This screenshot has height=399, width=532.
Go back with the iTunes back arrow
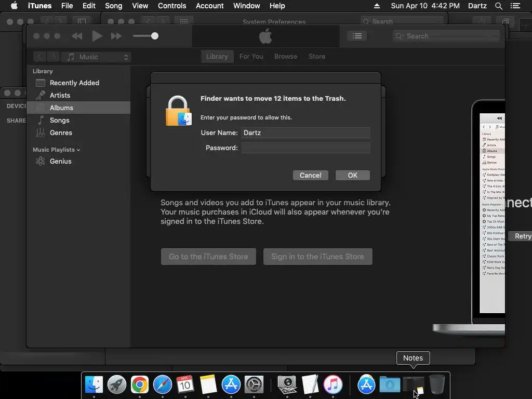(x=39, y=57)
